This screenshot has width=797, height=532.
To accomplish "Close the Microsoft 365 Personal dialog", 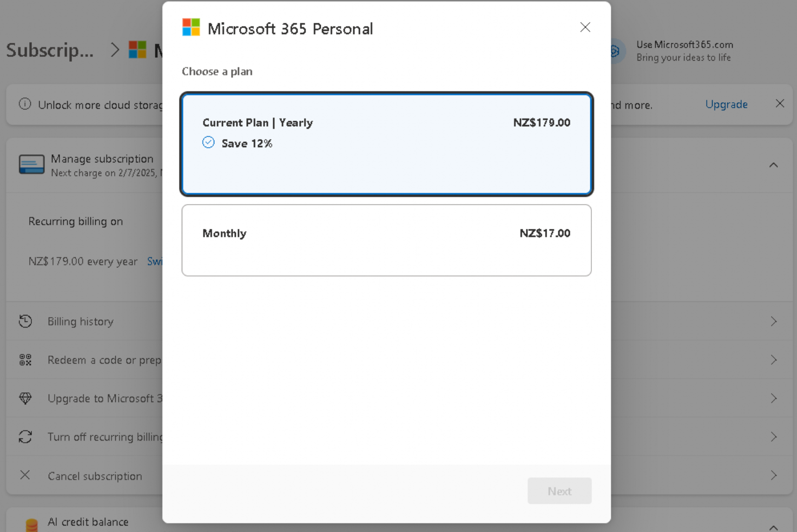I will pos(585,28).
